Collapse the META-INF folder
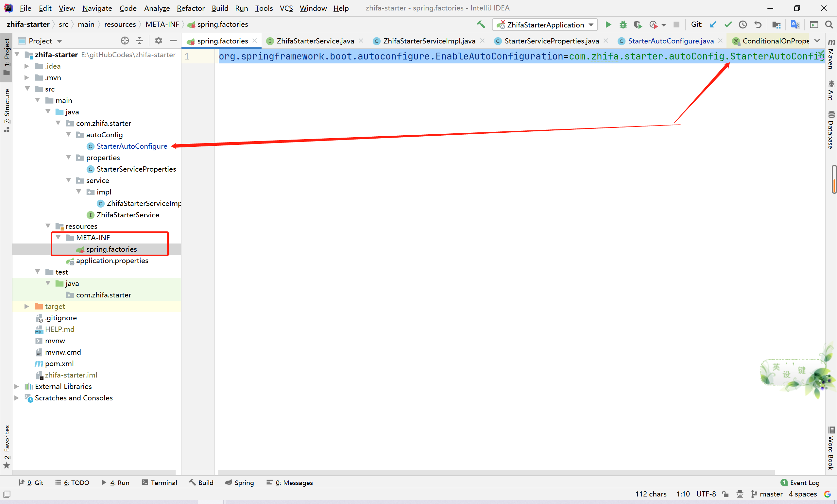This screenshot has width=837, height=504. [x=58, y=238]
